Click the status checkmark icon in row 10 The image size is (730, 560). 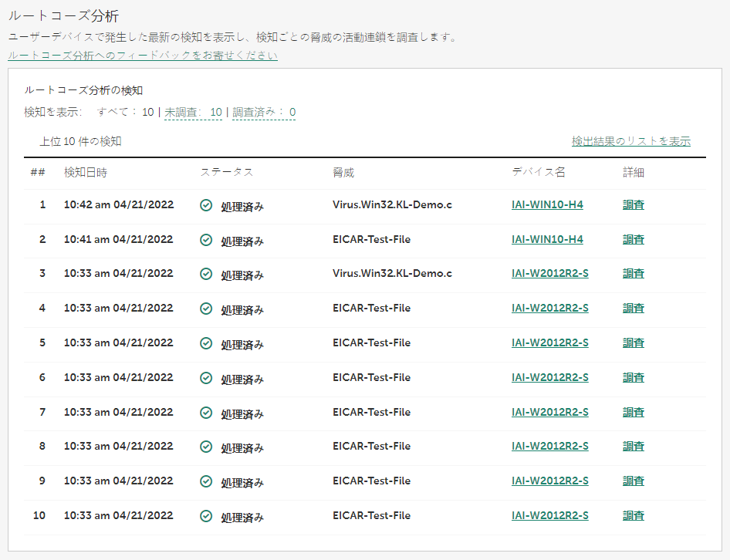[206, 516]
